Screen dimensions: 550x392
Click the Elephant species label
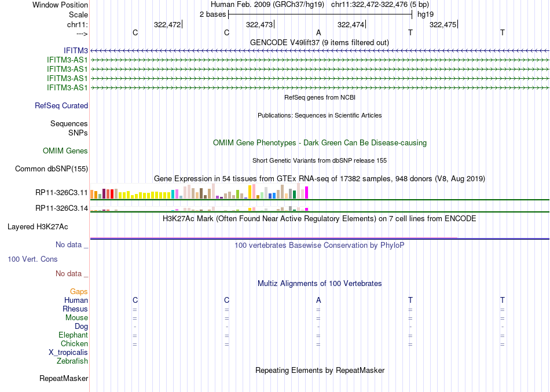[73, 335]
